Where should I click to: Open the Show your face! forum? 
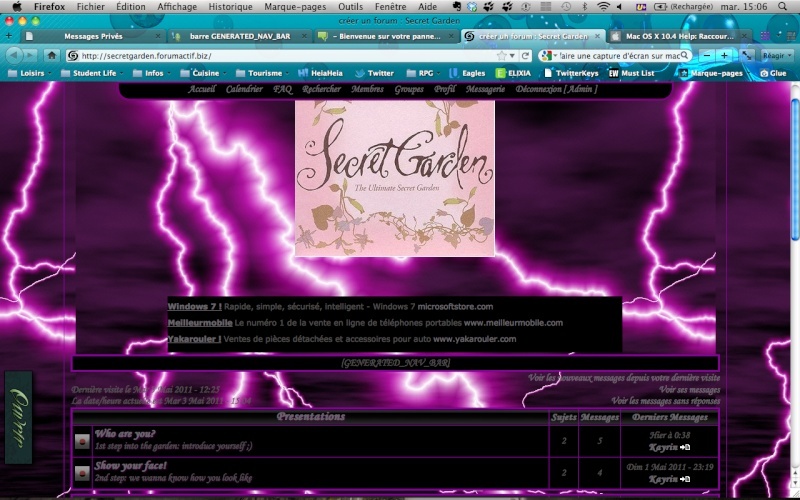[131, 465]
